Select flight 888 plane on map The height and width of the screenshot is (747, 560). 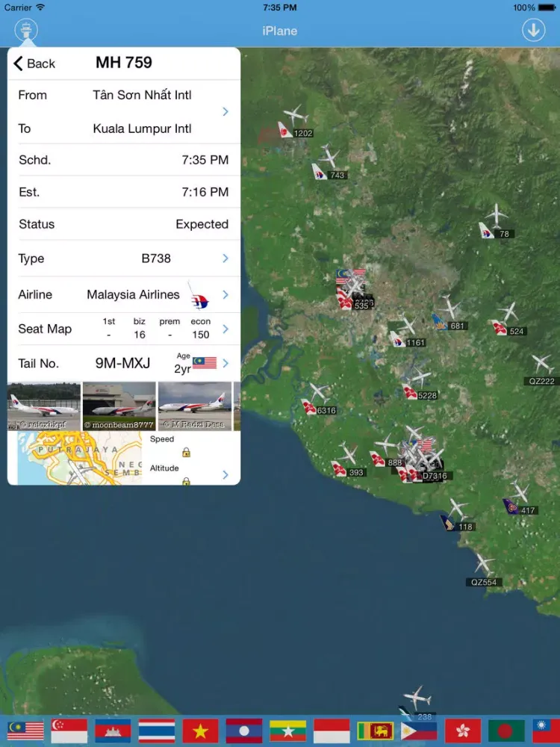(x=385, y=444)
